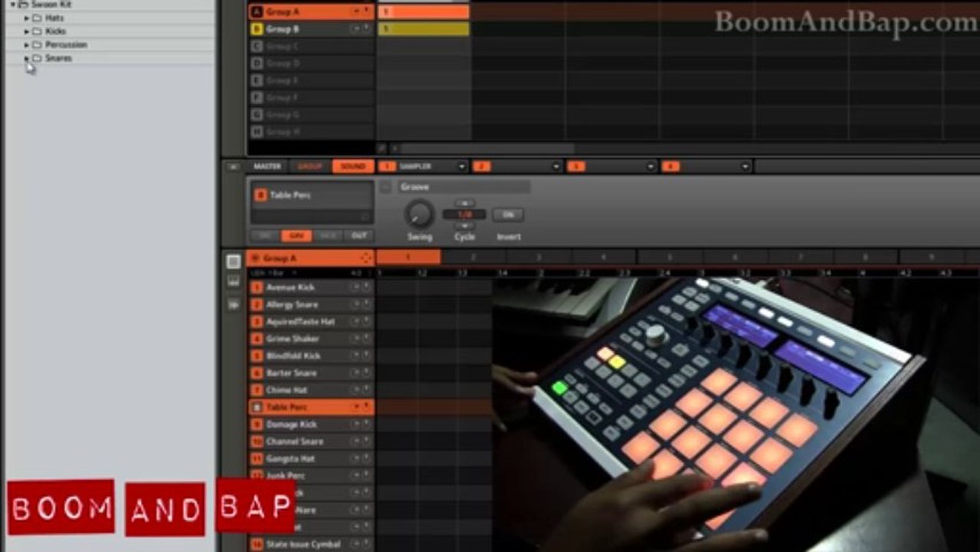Viewport: 980px width, 552px height.
Task: Click the number 1 badge on Avenue Kick
Action: (x=257, y=287)
